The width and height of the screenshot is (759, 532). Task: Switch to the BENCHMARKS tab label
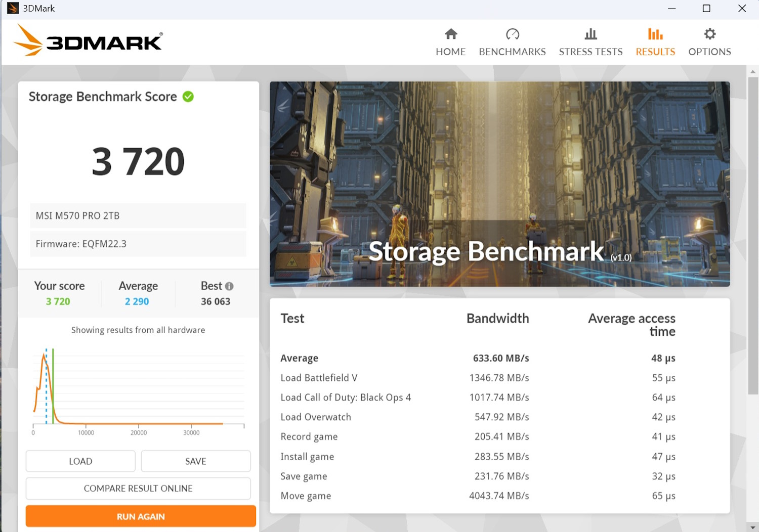(x=512, y=52)
